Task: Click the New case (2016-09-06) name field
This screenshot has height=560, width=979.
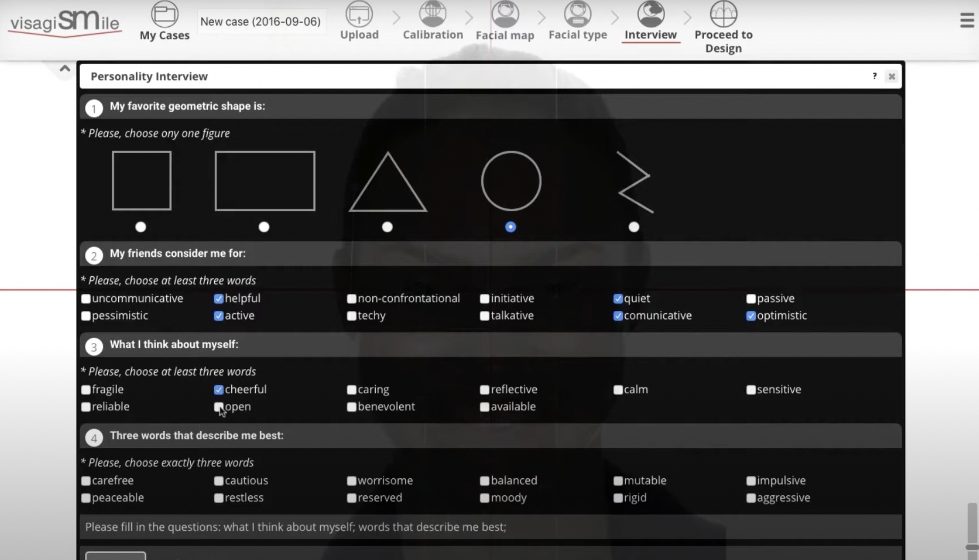Action: (x=261, y=22)
